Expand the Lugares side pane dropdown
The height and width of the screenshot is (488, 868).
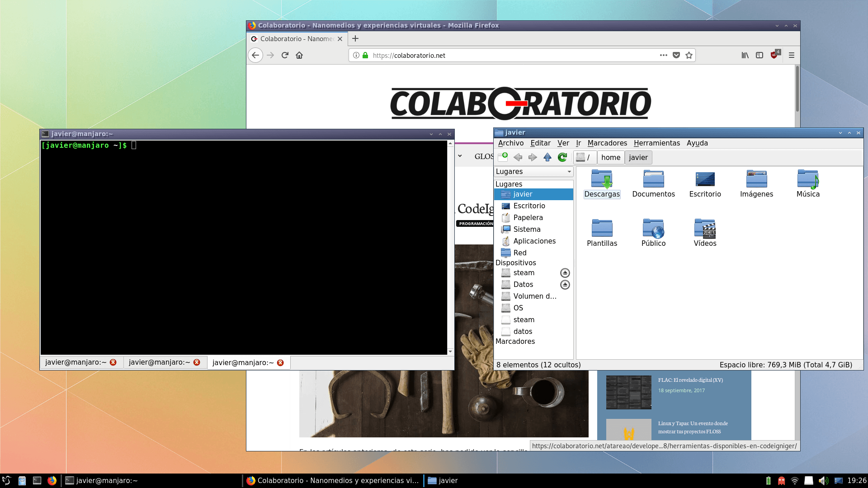tap(533, 172)
